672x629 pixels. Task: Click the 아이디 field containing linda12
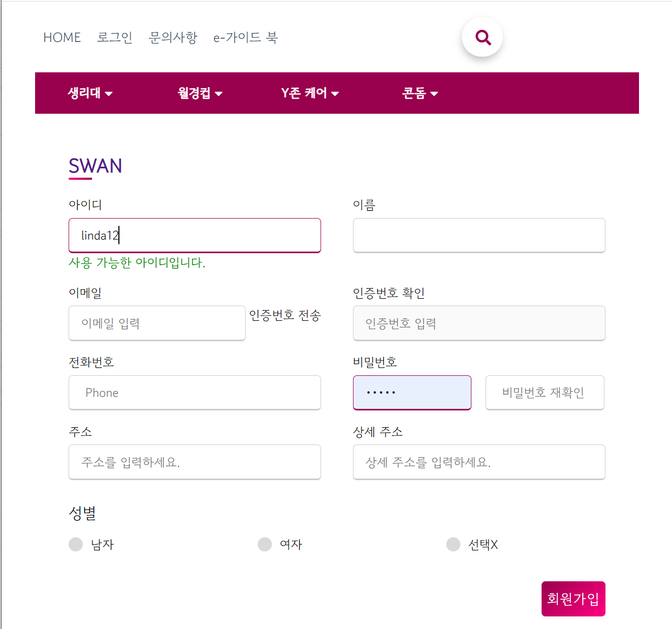pos(195,235)
